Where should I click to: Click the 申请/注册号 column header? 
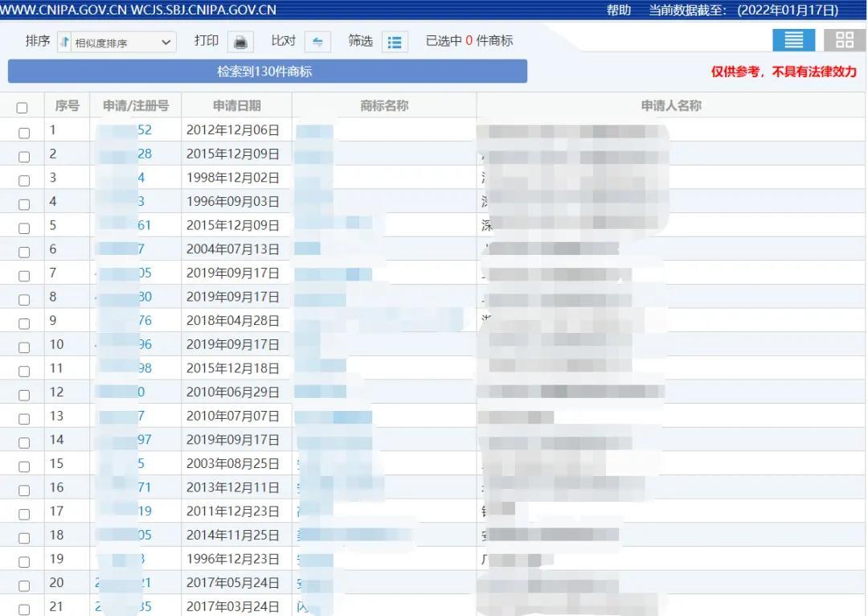coord(136,106)
